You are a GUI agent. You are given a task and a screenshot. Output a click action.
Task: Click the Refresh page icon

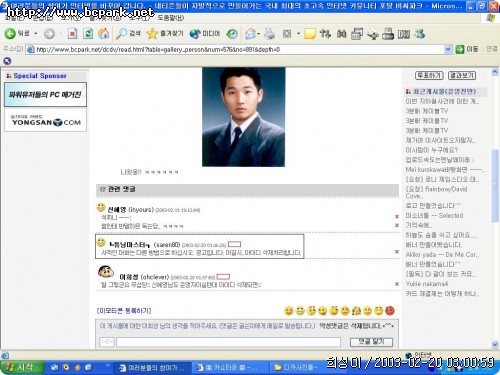coord(88,34)
